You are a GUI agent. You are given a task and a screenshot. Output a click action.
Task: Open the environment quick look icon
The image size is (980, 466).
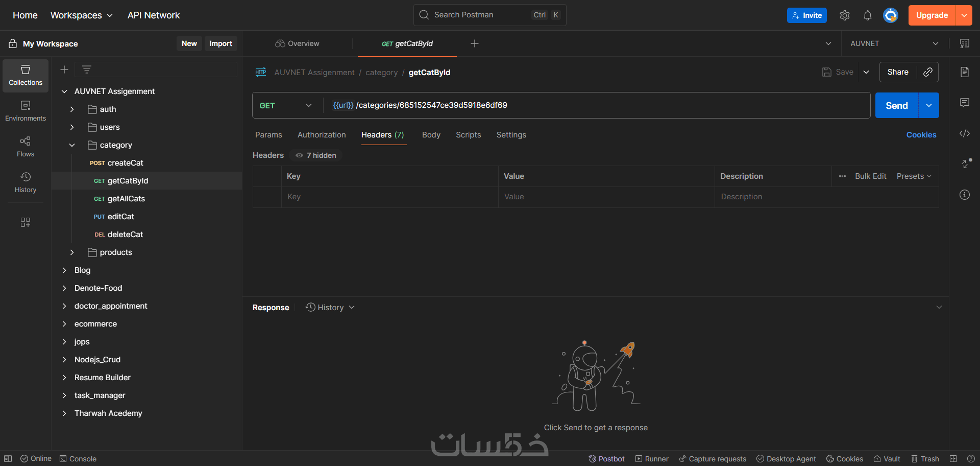point(965,43)
